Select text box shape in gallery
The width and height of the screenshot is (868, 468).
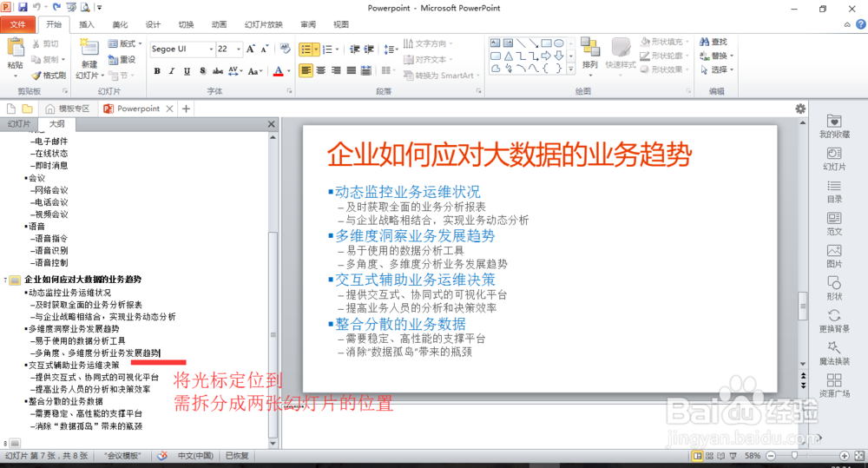click(x=496, y=43)
